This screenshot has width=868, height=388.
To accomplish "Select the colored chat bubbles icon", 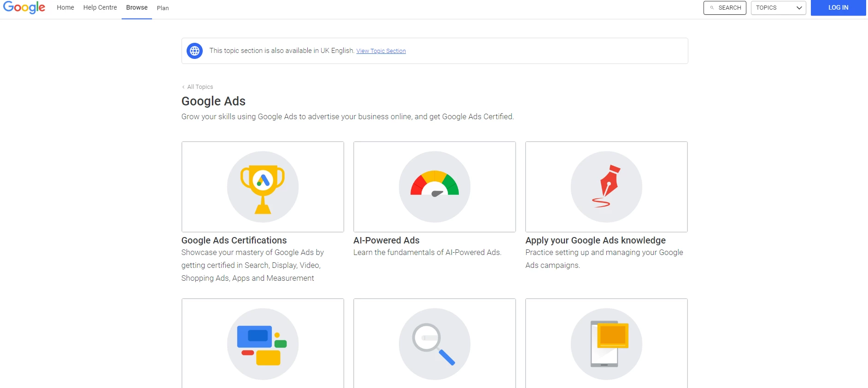I will (x=263, y=344).
